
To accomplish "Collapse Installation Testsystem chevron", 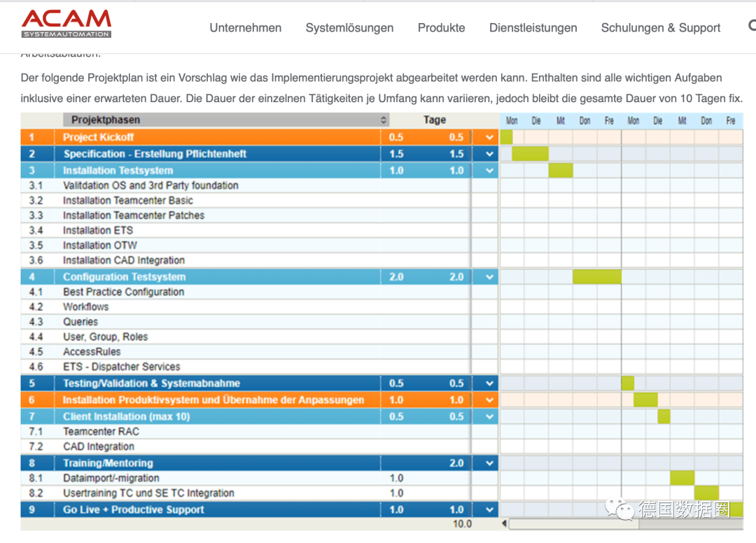I will pyautogui.click(x=489, y=171).
